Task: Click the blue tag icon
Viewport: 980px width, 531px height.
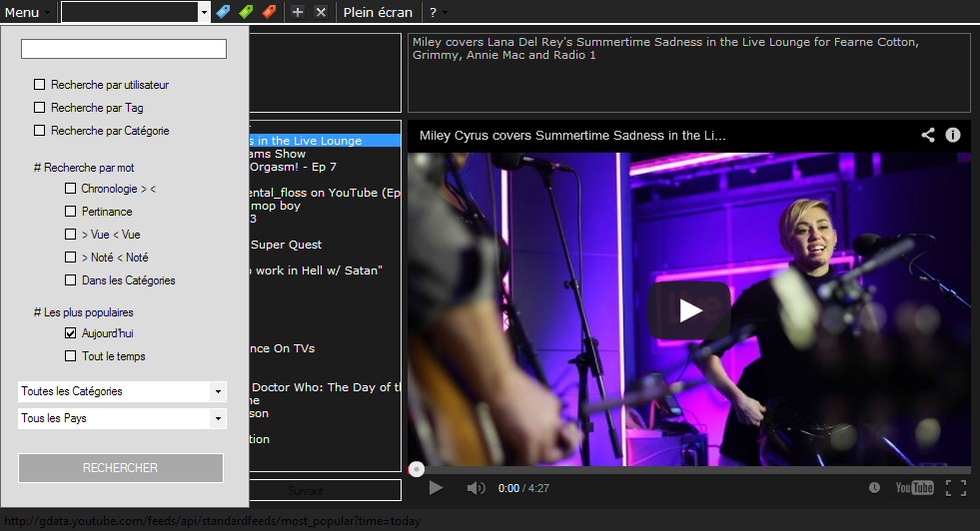Action: pyautogui.click(x=223, y=12)
